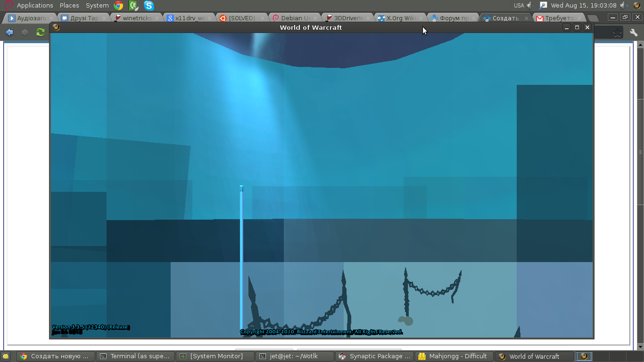Switch to World of Warcraft in the taskbar
This screenshot has height=362, width=644.
[x=534, y=356]
